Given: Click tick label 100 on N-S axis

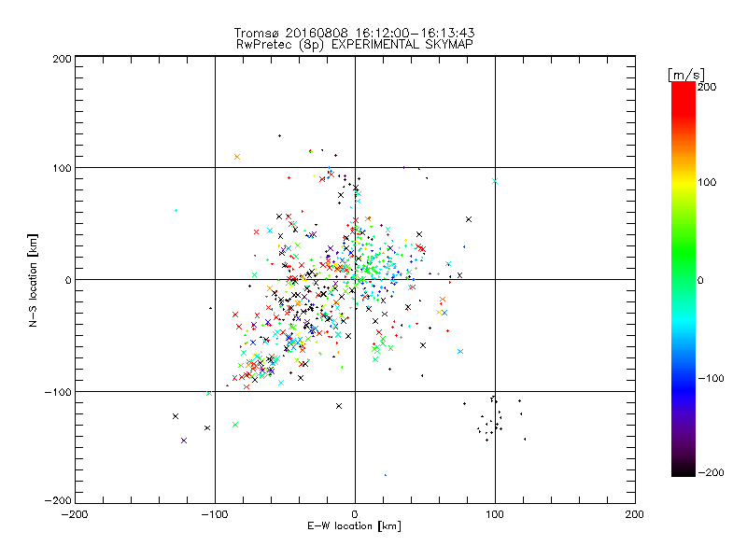Looking at the screenshot, I should (62, 168).
